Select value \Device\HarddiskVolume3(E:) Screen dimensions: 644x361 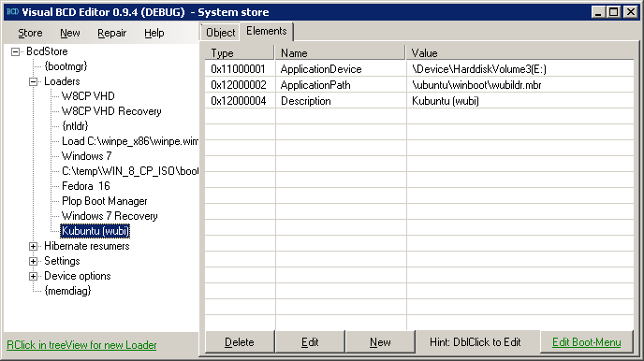tap(520, 69)
